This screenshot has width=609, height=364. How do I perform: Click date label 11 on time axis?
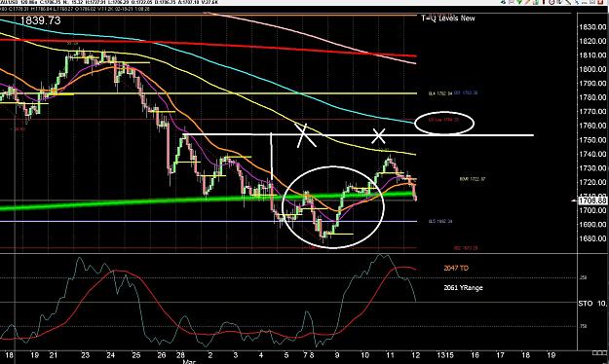[x=390, y=355]
